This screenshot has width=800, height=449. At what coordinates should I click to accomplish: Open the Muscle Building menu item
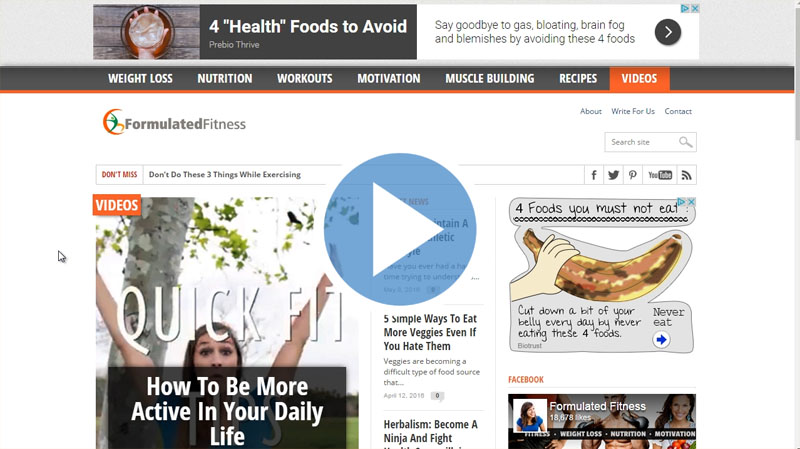[490, 79]
